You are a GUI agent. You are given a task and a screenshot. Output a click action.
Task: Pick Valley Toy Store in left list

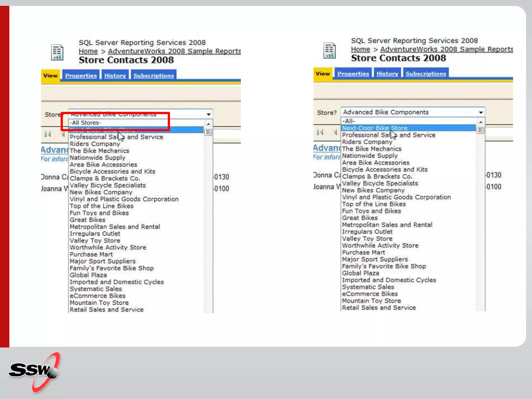[x=95, y=241]
